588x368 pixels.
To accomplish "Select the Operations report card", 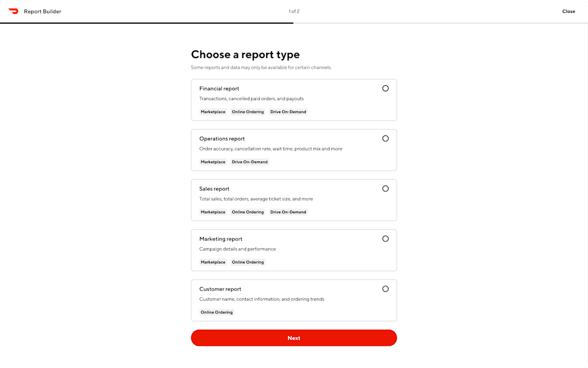I will click(x=294, y=150).
